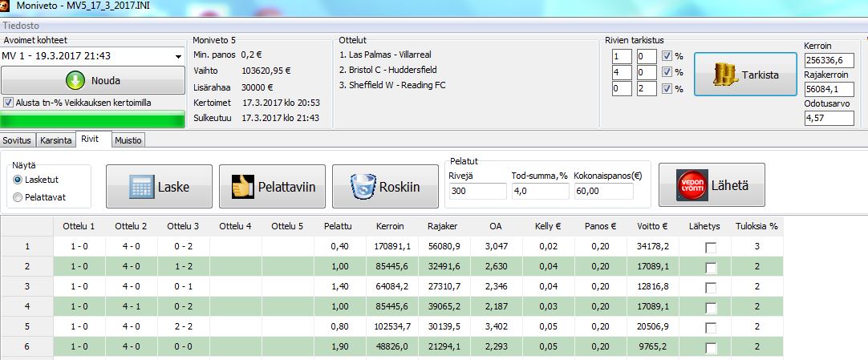Sort by the OA column header
Screen dimensions: 868x360
pyautogui.click(x=496, y=226)
